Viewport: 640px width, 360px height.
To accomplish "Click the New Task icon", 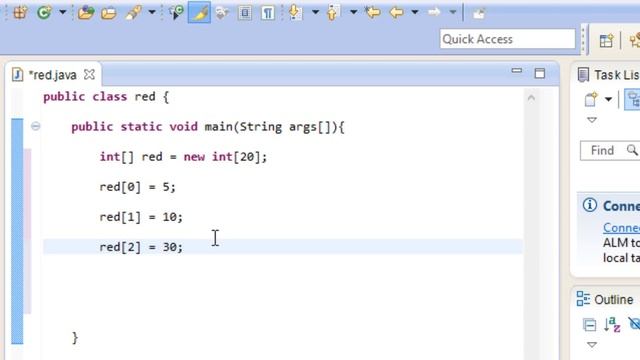I will pyautogui.click(x=591, y=99).
